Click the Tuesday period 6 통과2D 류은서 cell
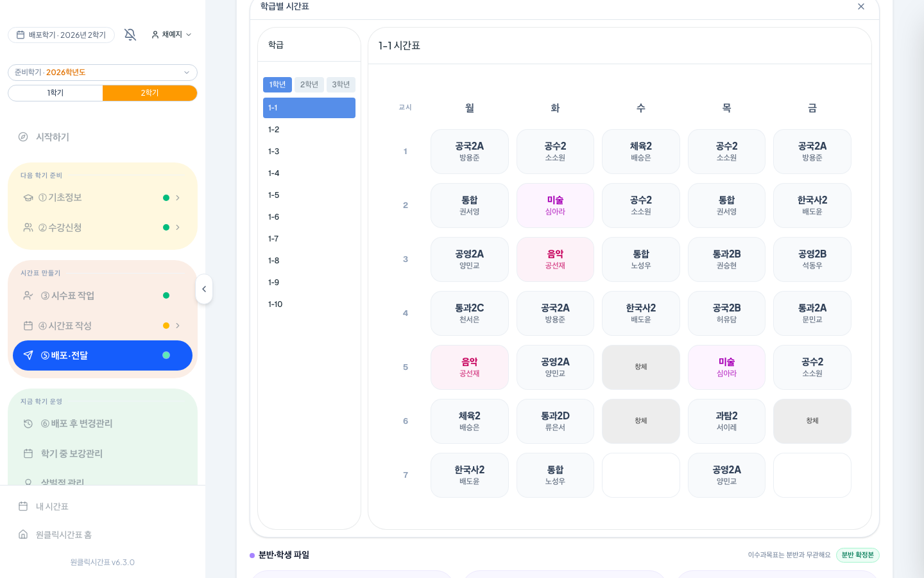 point(555,421)
